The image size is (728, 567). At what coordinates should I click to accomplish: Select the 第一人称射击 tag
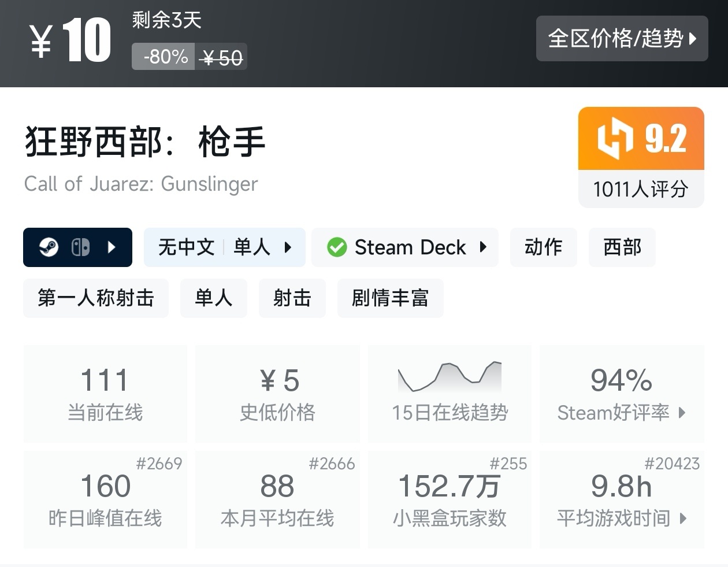pyautogui.click(x=96, y=298)
